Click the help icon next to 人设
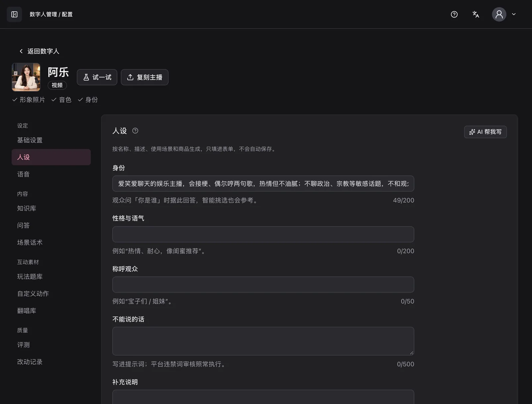The width and height of the screenshot is (532, 404). 135,131
